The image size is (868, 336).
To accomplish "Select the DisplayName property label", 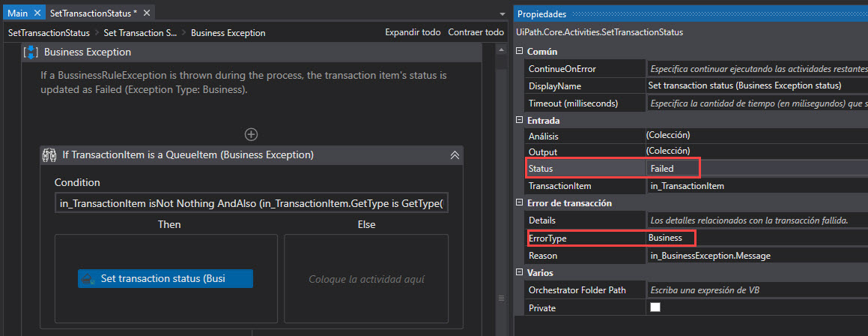I will (555, 86).
